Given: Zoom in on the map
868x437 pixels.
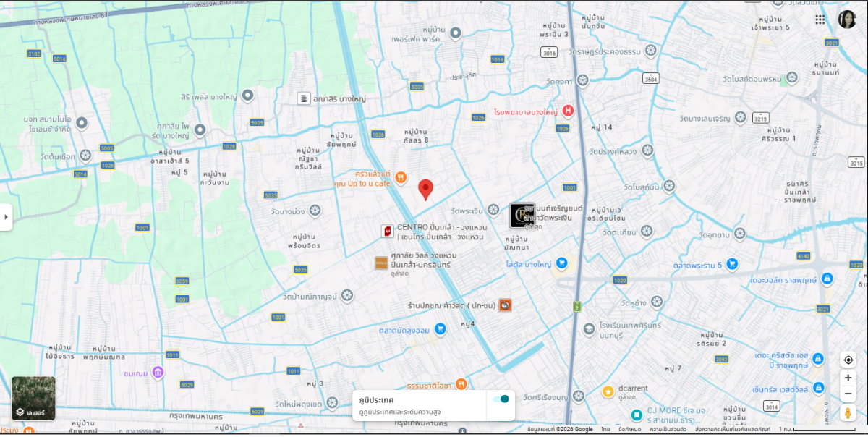Looking at the screenshot, I should click(x=848, y=378).
